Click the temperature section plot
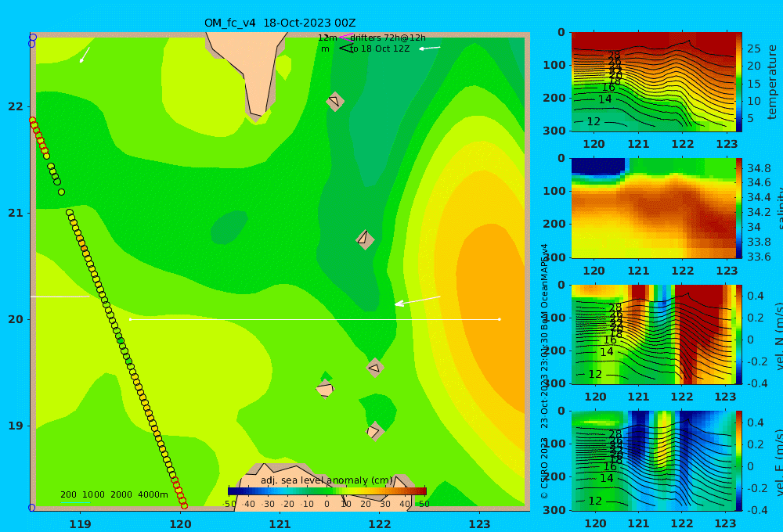The width and height of the screenshot is (783, 532). pos(653,82)
